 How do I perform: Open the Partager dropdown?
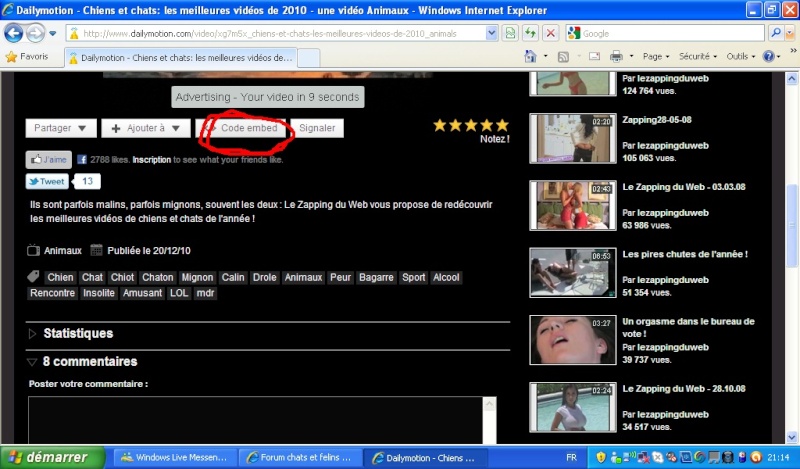tap(61, 128)
